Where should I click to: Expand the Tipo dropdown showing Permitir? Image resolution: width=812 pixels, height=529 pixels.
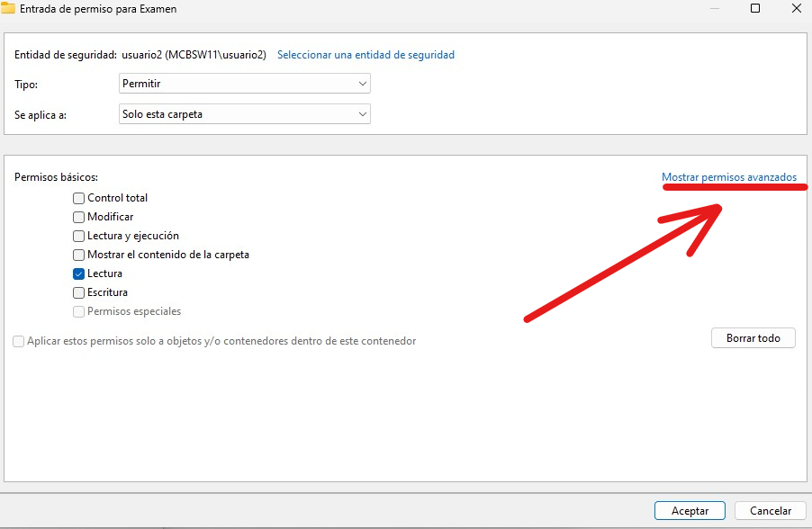tap(245, 84)
